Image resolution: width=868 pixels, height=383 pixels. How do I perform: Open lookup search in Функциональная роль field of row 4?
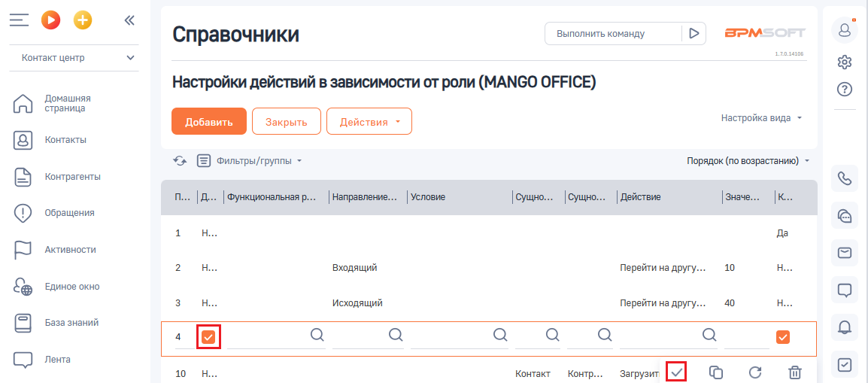tap(317, 334)
